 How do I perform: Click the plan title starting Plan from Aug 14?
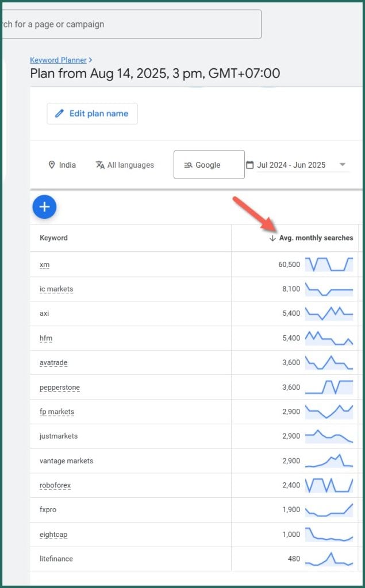coord(155,73)
